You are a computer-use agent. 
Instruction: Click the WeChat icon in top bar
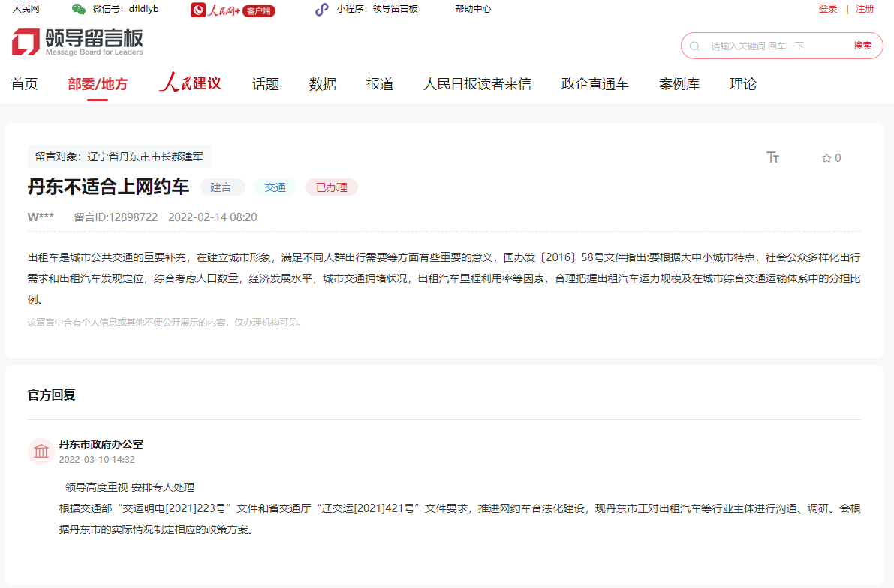79,9
